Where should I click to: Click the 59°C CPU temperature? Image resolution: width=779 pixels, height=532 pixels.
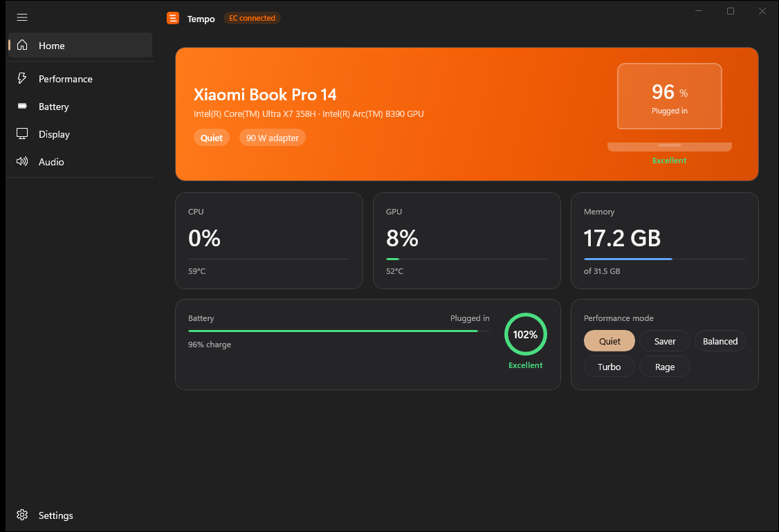pos(196,271)
